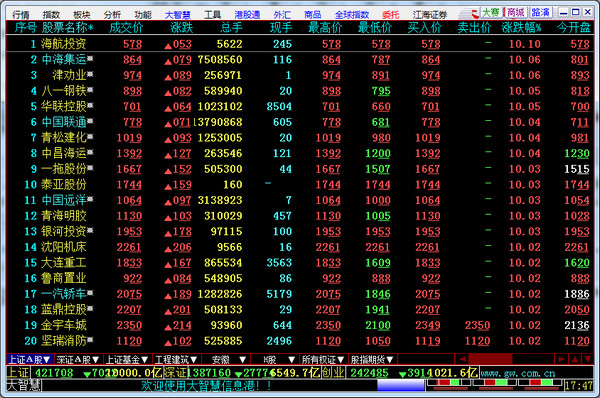Expand the 上证基金 dropdown tab
The width and height of the screenshot is (600, 398).
[x=127, y=359]
